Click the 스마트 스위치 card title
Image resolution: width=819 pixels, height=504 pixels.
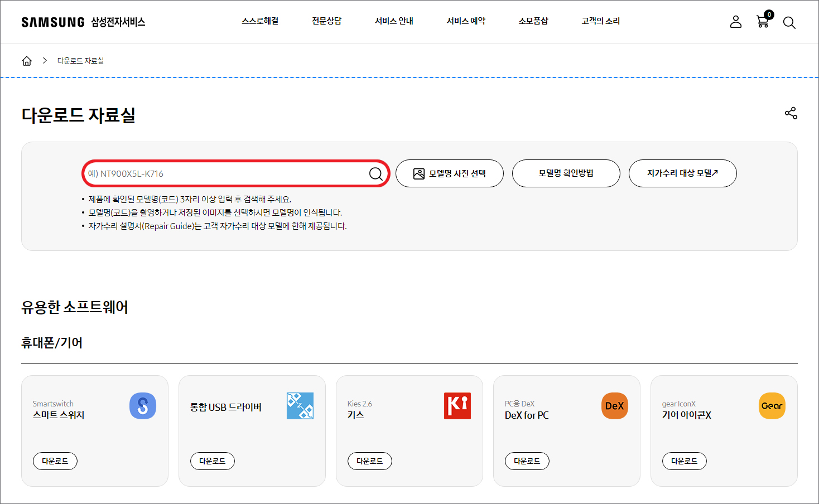[59, 415]
